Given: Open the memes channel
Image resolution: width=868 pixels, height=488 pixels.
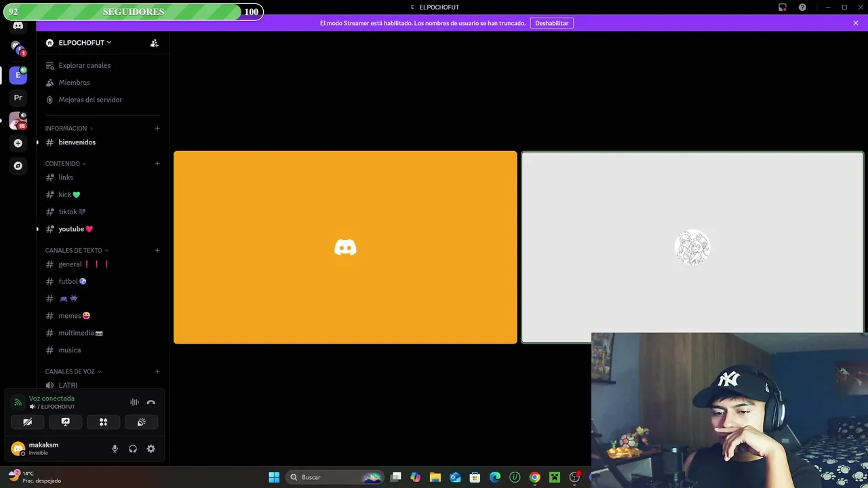Looking at the screenshot, I should [102, 316].
